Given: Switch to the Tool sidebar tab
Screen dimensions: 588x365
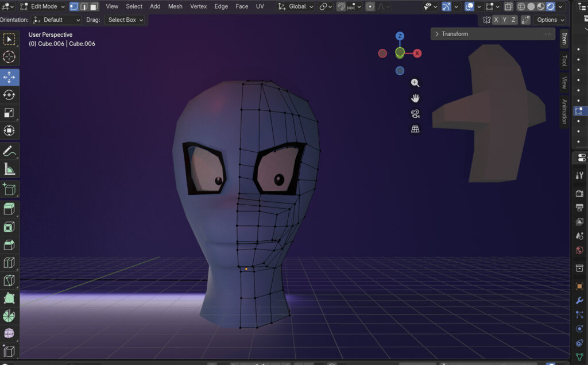Looking at the screenshot, I should tap(564, 61).
